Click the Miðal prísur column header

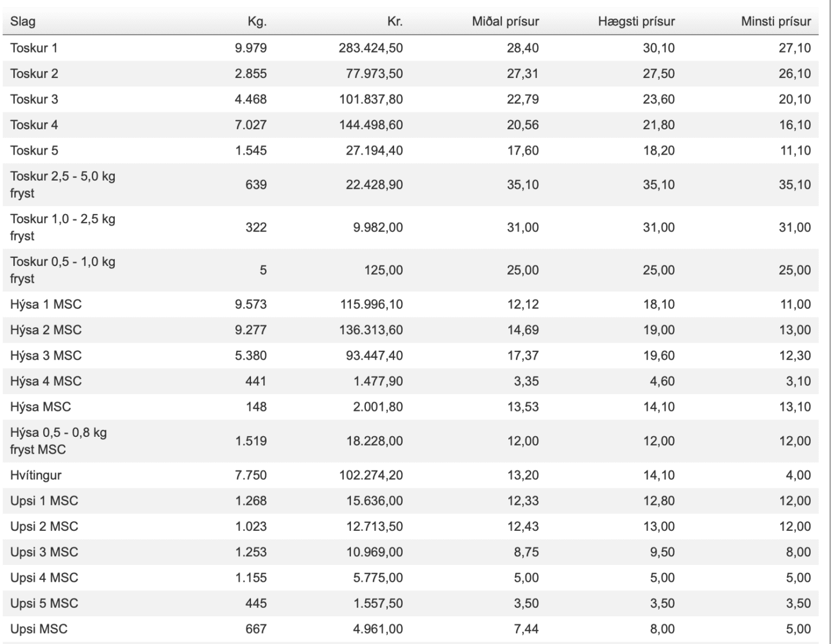click(x=505, y=22)
